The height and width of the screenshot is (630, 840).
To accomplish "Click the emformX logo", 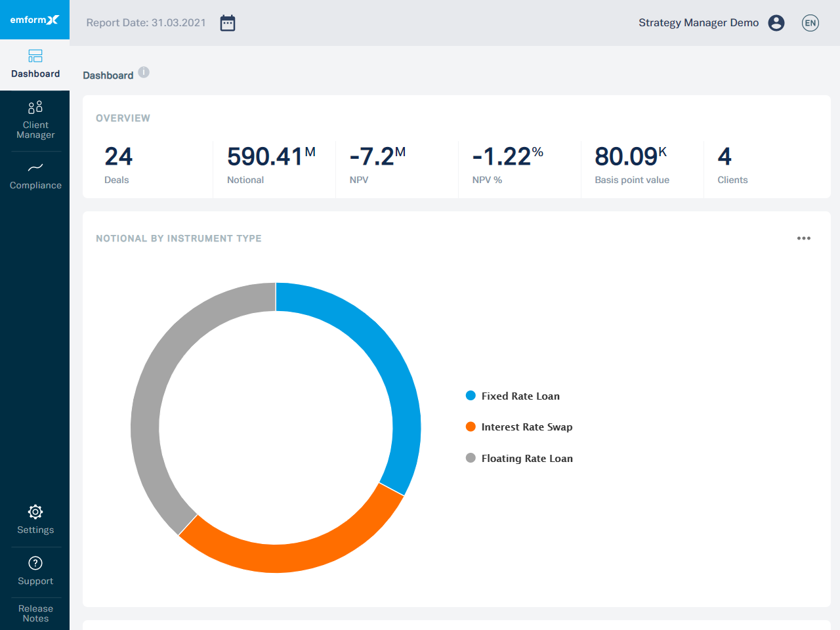I will coord(35,20).
